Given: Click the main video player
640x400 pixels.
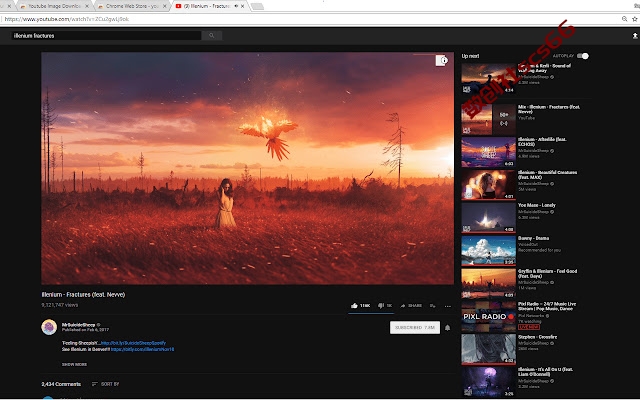Looking at the screenshot, I should pos(247,168).
